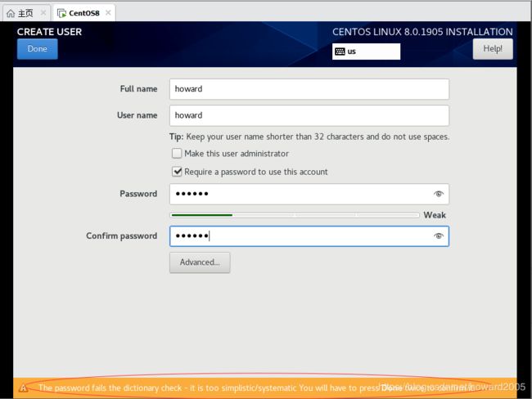The height and width of the screenshot is (399, 532).
Task: Open the Advanced... user settings
Action: (200, 262)
